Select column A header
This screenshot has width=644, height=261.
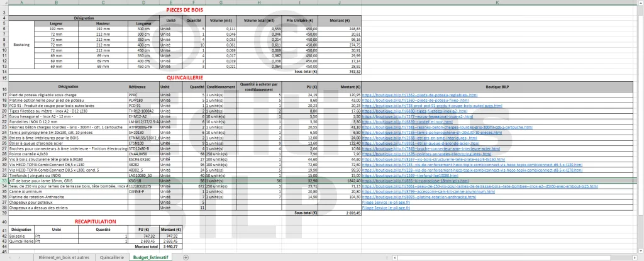(x=22, y=3)
